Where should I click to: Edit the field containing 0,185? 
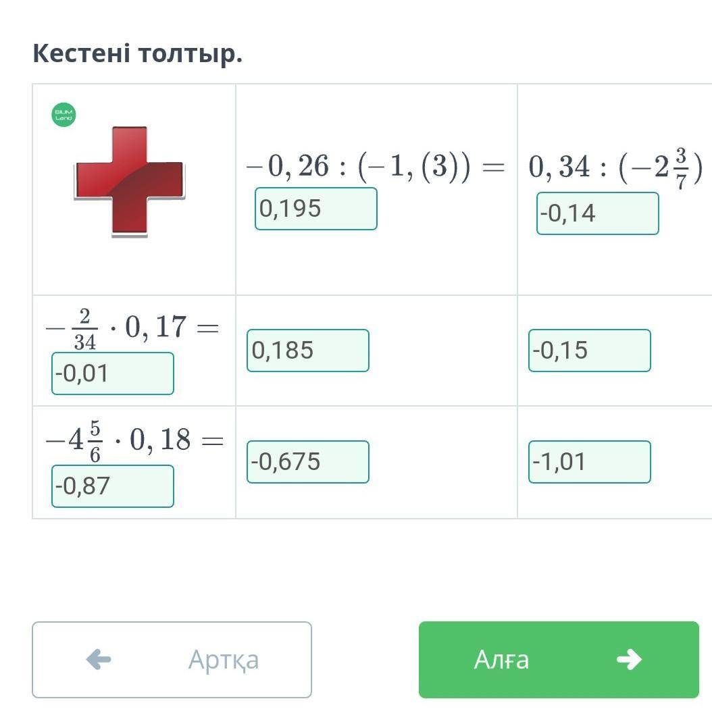pyautogui.click(x=307, y=350)
